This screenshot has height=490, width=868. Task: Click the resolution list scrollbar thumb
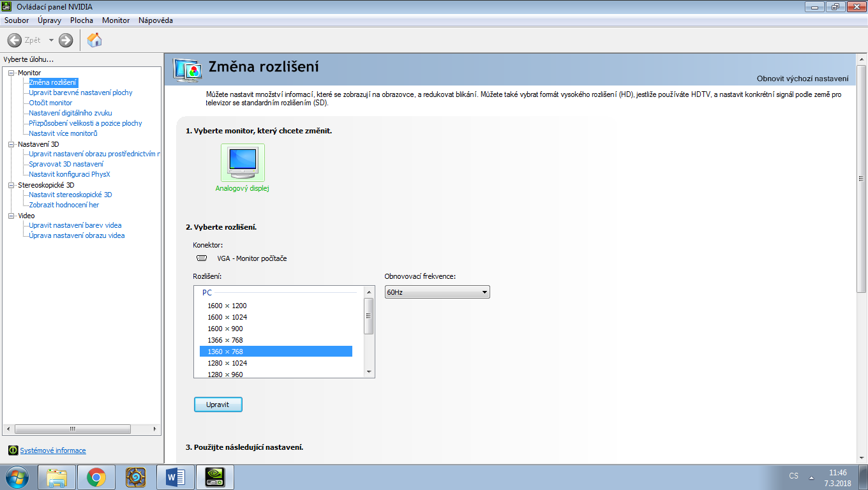tap(368, 316)
